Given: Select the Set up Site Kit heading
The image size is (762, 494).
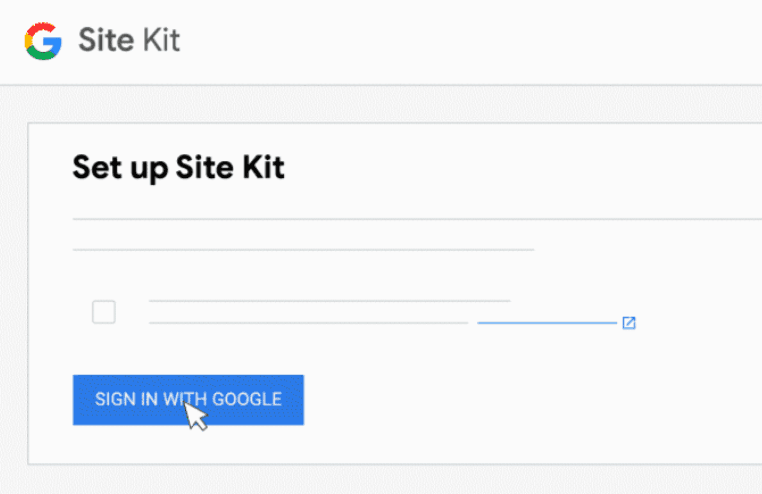Looking at the screenshot, I should click(x=178, y=168).
